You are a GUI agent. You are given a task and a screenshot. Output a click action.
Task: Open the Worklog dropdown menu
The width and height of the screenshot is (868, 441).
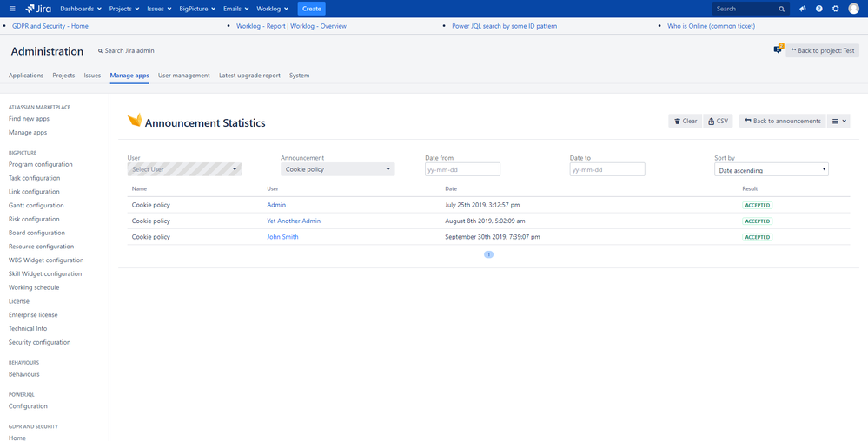(272, 9)
